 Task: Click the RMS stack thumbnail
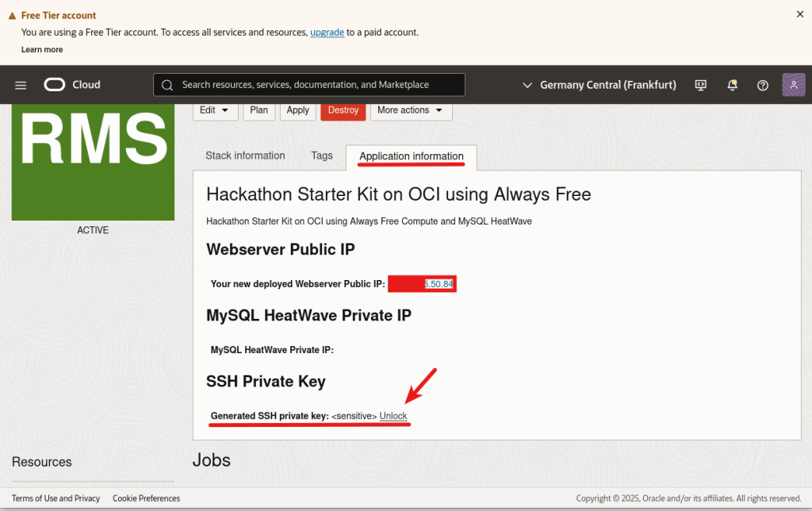tap(94, 162)
